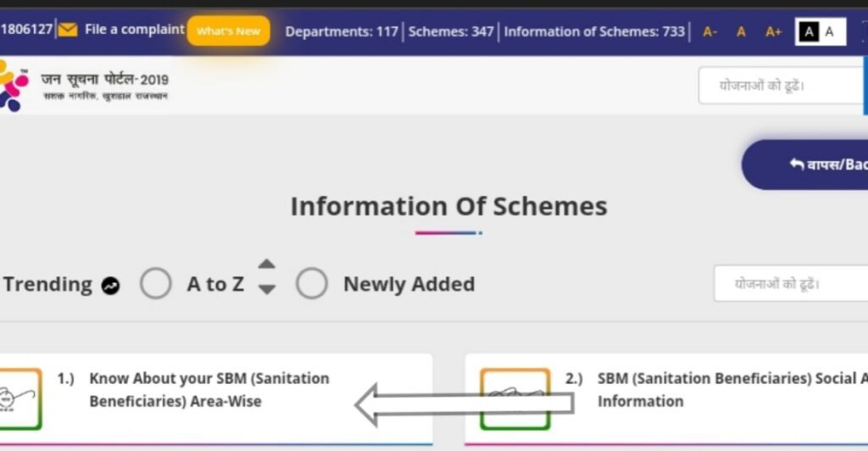Switch to light contrast white A icon
This screenshot has height=451, width=868.
pyautogui.click(x=829, y=31)
